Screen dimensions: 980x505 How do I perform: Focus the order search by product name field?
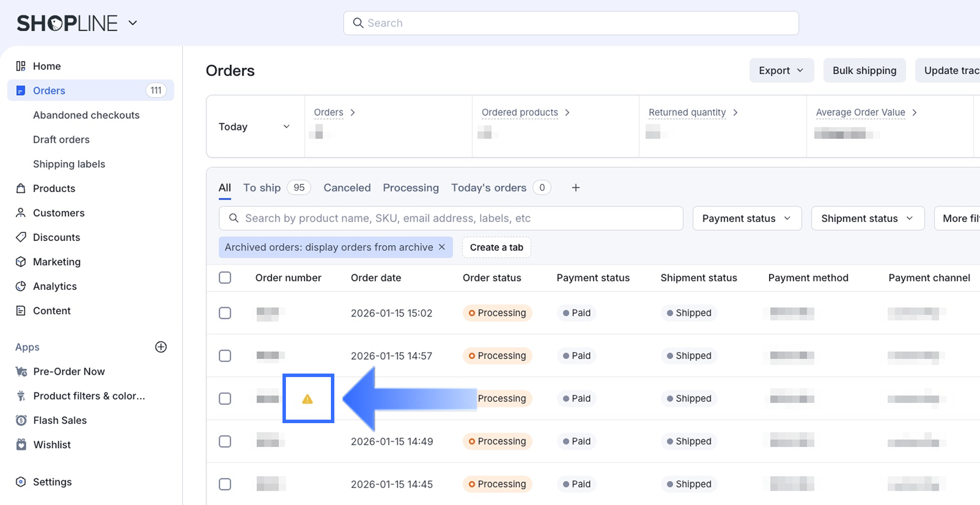pos(451,218)
